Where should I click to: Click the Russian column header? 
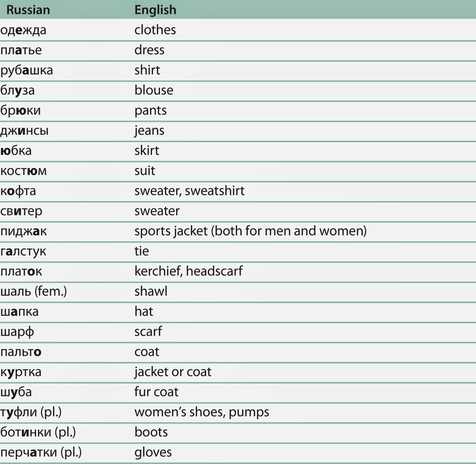28,10
